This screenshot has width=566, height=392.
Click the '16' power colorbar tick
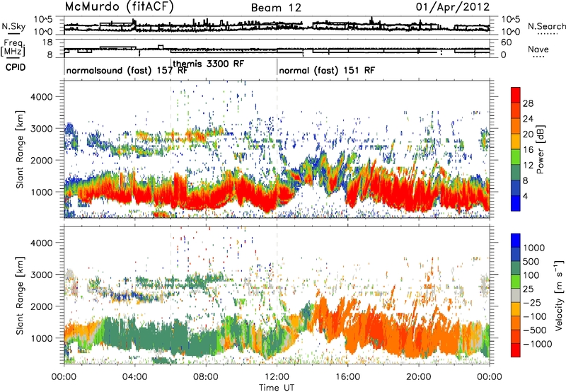pyautogui.click(x=528, y=150)
